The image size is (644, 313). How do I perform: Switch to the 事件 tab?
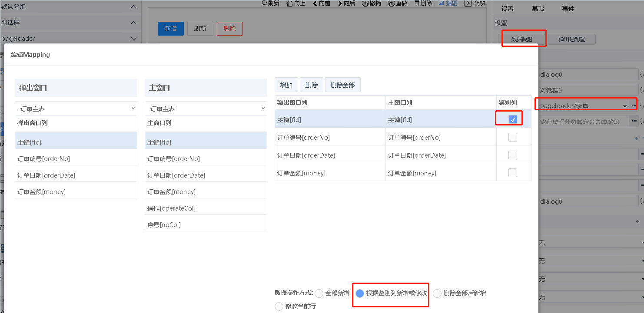click(568, 9)
